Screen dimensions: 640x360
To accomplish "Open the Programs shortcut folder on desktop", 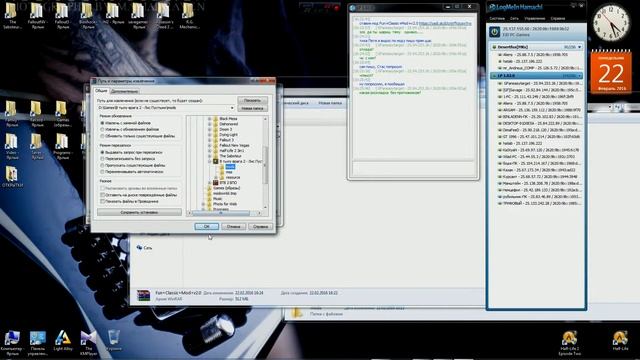I will (x=62, y=146).
